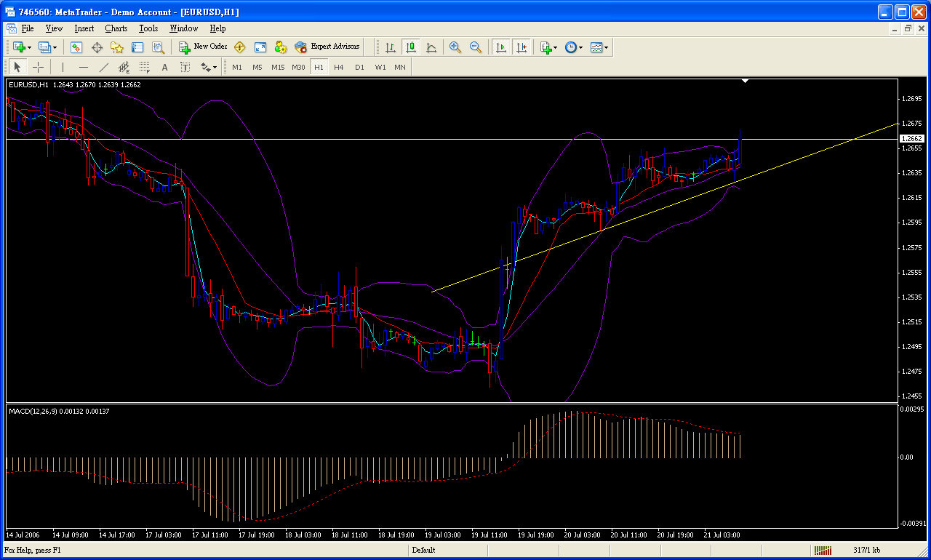Expand the Arrows symbols dropdown arrow
931x560 pixels.
tap(215, 67)
